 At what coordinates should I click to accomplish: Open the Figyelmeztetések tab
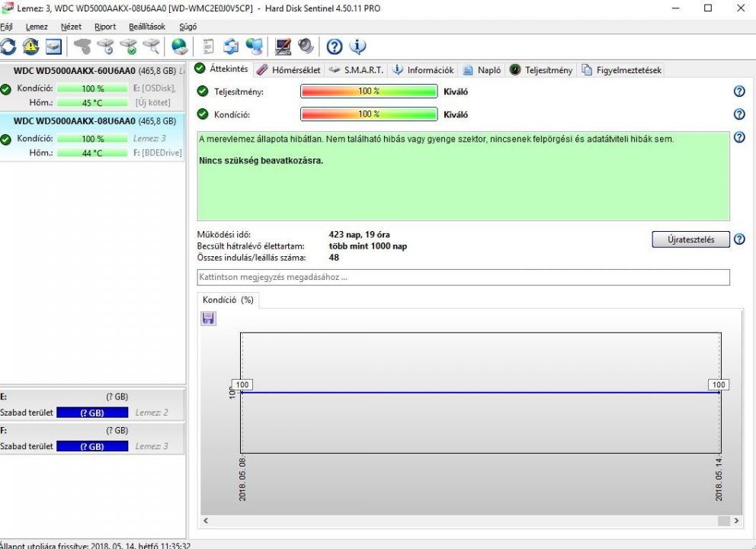[621, 70]
